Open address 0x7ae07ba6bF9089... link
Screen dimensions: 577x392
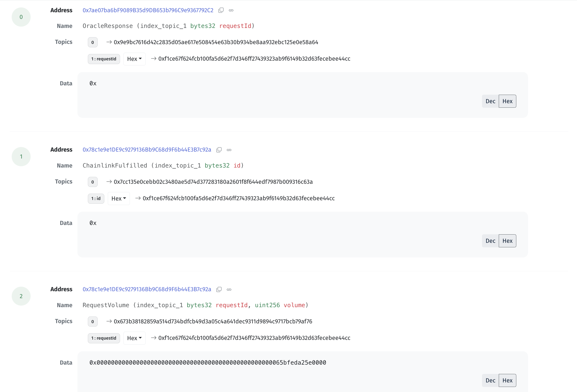(148, 10)
